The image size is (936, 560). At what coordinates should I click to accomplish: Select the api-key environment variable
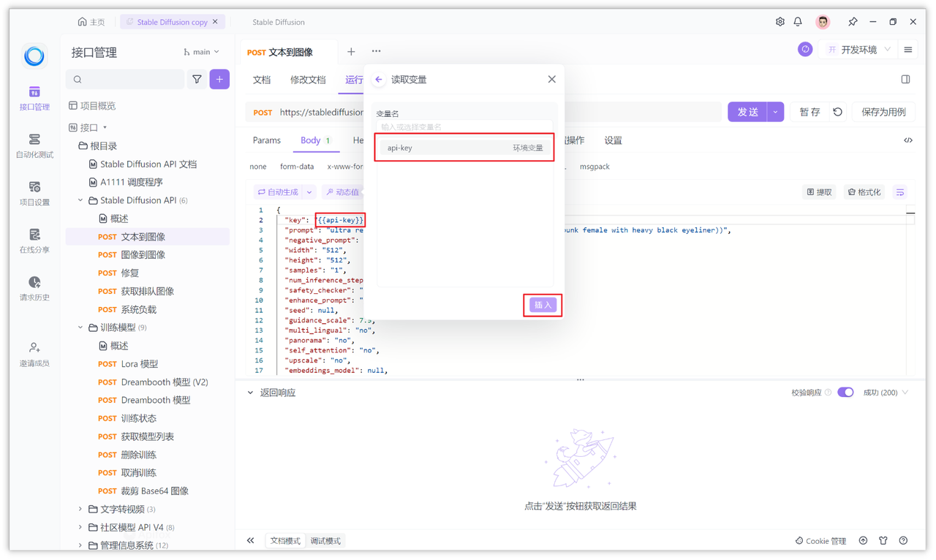[x=464, y=148]
